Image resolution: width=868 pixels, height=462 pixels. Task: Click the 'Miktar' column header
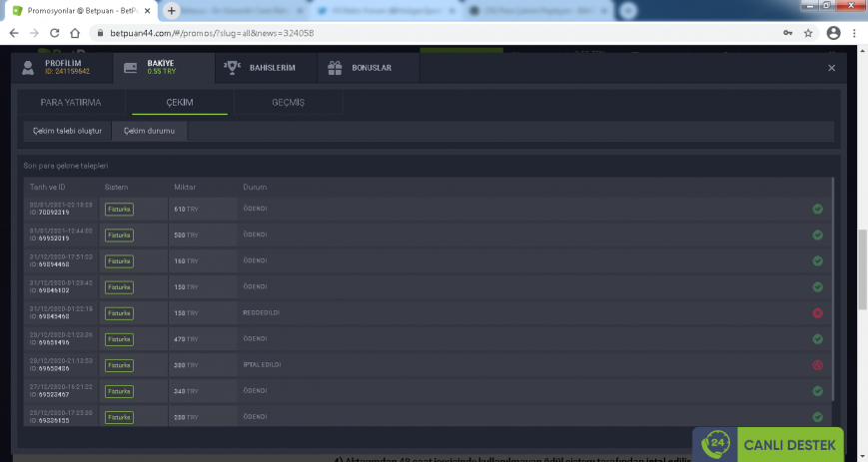click(x=185, y=187)
